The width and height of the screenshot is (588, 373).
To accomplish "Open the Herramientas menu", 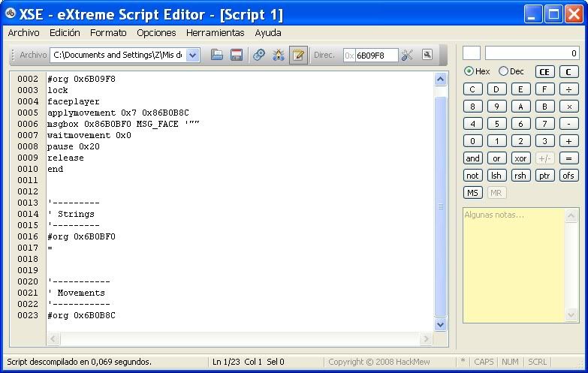I will click(x=216, y=32).
